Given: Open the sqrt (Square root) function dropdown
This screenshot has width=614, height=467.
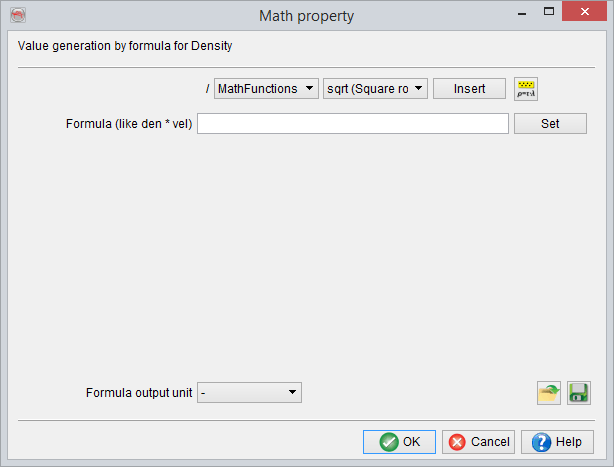Looking at the screenshot, I should [376, 89].
